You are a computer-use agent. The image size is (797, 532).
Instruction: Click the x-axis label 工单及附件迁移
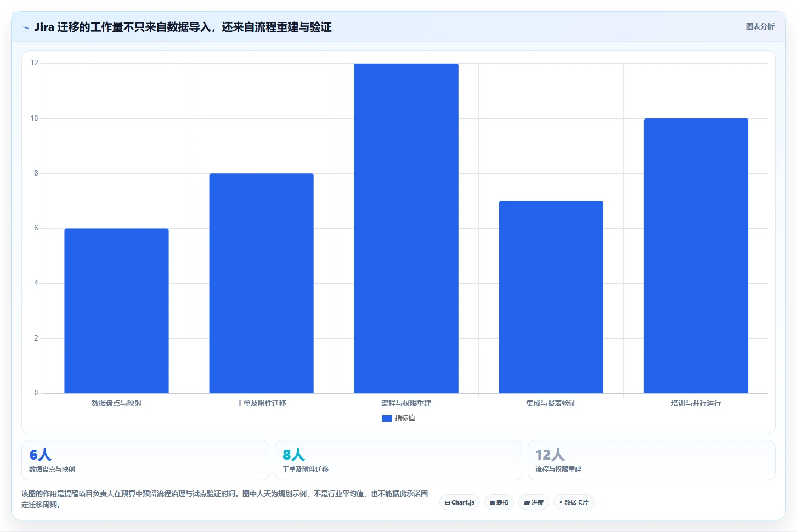261,403
